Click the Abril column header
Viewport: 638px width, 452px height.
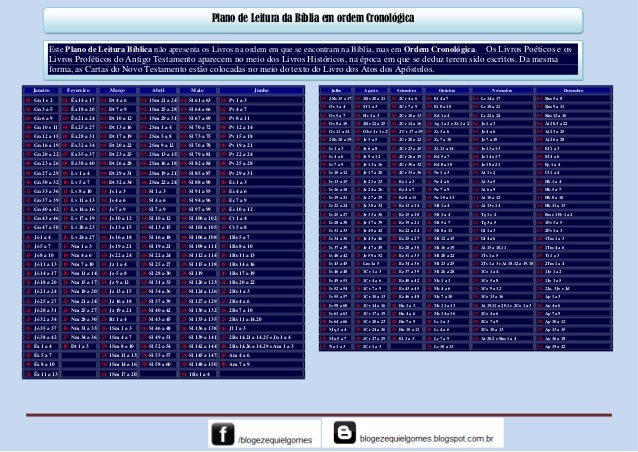[x=158, y=90]
